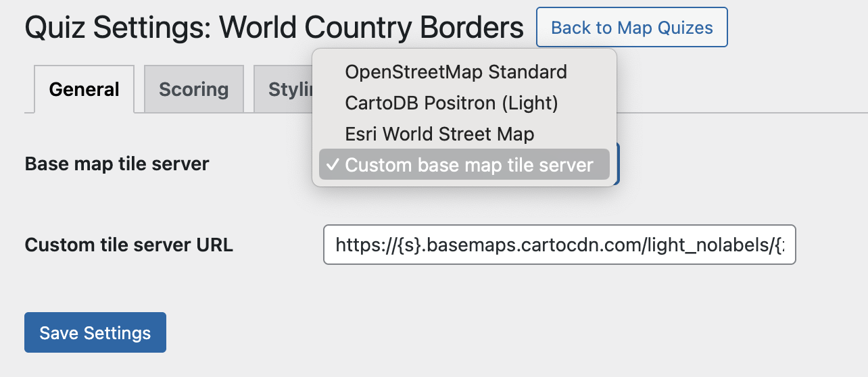Choose CartoDB Positron (Light) option
This screenshot has height=377, width=868.
451,103
